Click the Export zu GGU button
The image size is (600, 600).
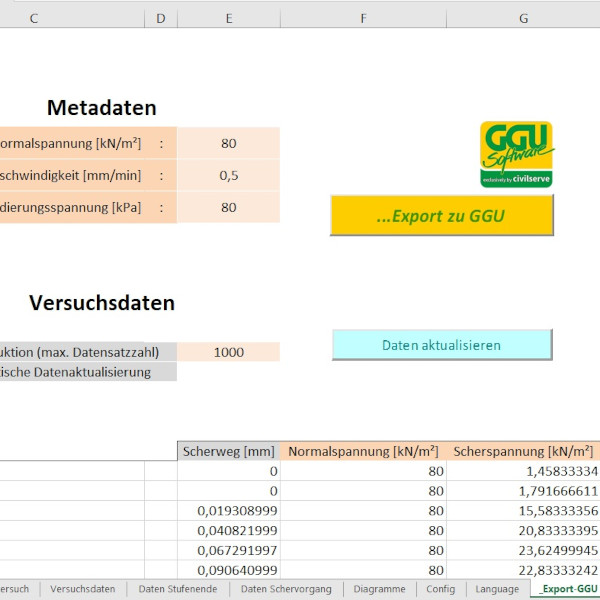[x=442, y=215]
